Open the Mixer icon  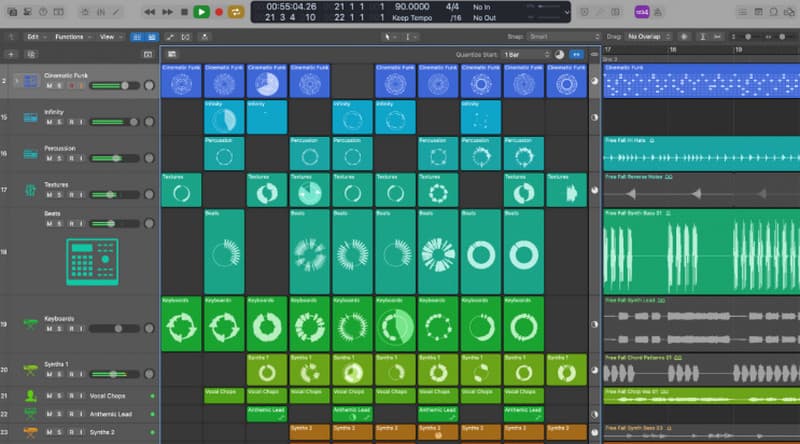[101, 12]
